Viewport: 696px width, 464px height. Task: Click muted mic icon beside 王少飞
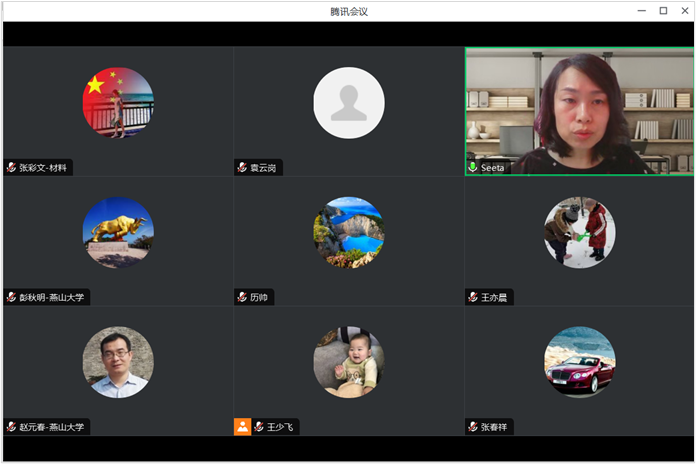tap(259, 427)
